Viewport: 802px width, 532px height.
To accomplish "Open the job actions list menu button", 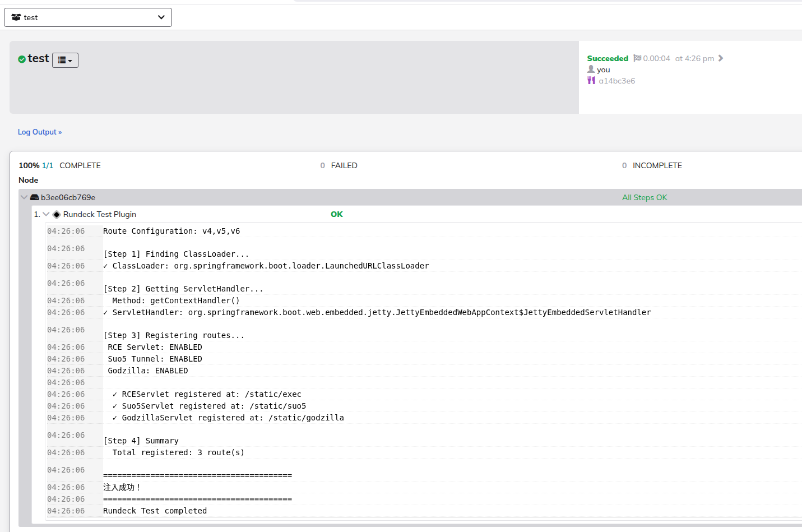I will point(65,60).
